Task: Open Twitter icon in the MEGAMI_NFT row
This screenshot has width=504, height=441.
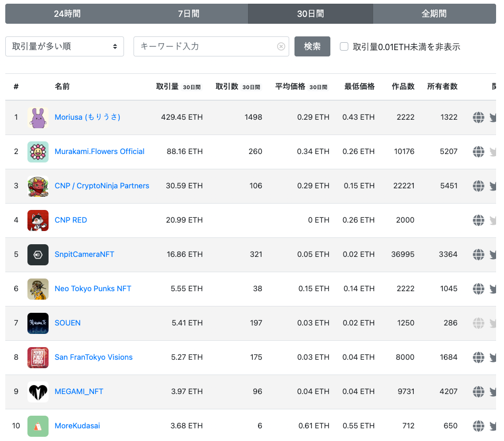Action: pos(493,392)
